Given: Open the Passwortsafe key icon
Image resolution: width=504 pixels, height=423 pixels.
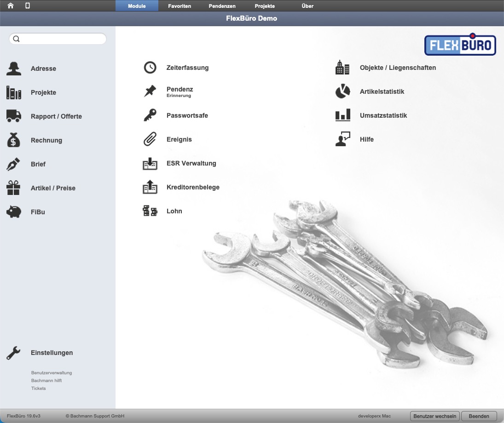Looking at the screenshot, I should tap(150, 115).
